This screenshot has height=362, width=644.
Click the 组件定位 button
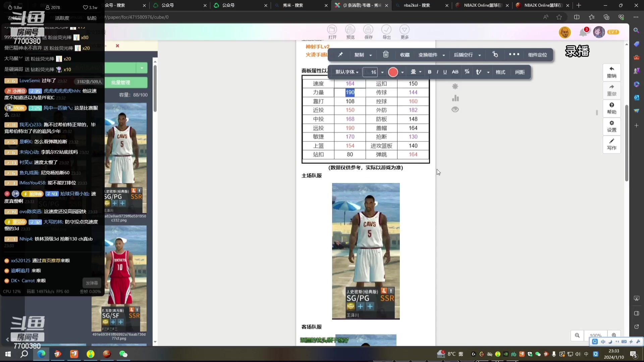point(537,55)
